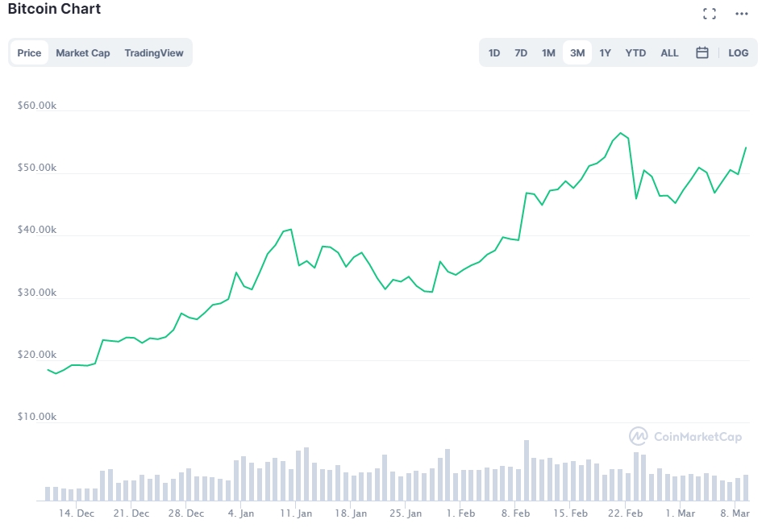Set the chart range to 1Y
This screenshot has width=766, height=532.
pyautogui.click(x=605, y=53)
